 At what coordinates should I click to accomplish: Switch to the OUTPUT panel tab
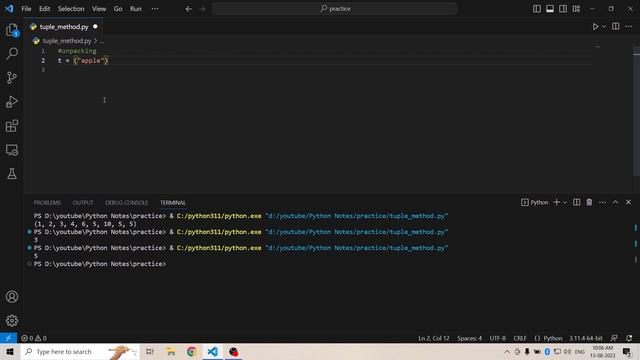[83, 202]
